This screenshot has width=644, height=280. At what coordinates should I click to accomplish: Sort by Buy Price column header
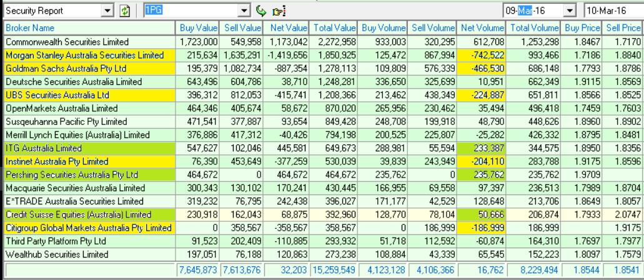582,28
